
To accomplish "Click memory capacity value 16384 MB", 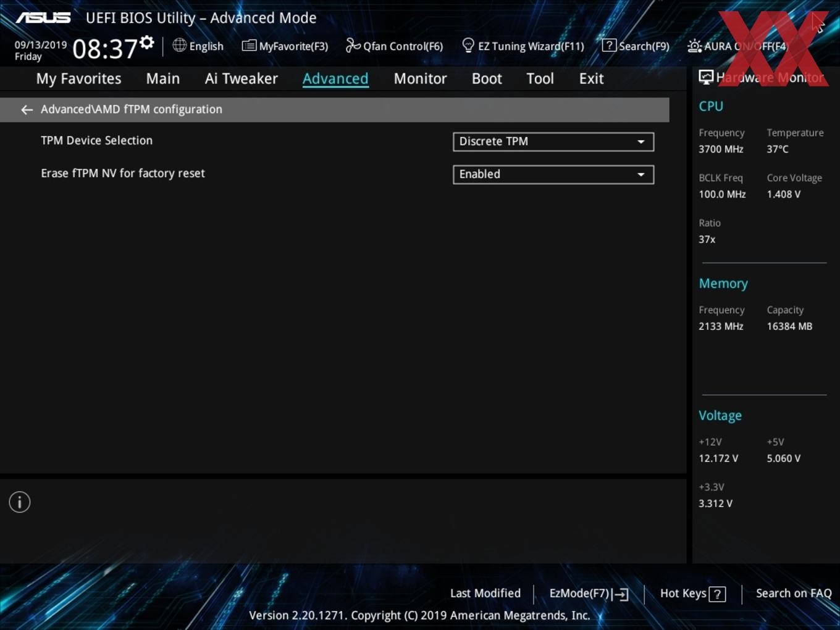I will click(x=789, y=326).
